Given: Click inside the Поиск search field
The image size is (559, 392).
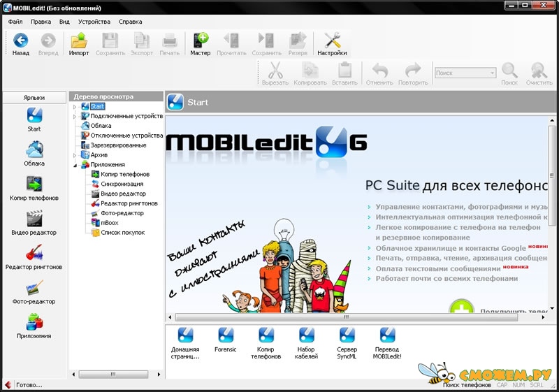Looking at the screenshot, I should click(x=461, y=73).
